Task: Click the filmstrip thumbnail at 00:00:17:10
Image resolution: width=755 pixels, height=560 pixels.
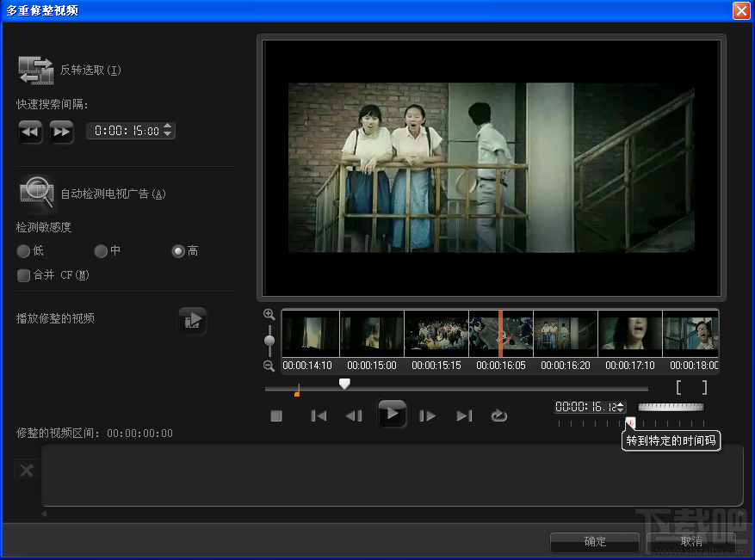Action: (629, 334)
